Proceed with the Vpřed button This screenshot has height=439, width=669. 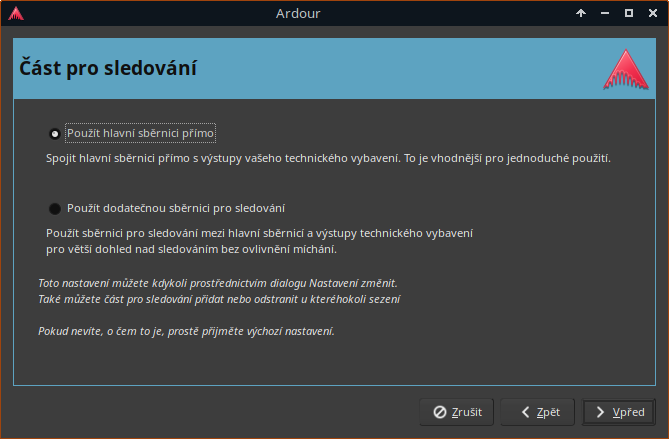tap(619, 412)
